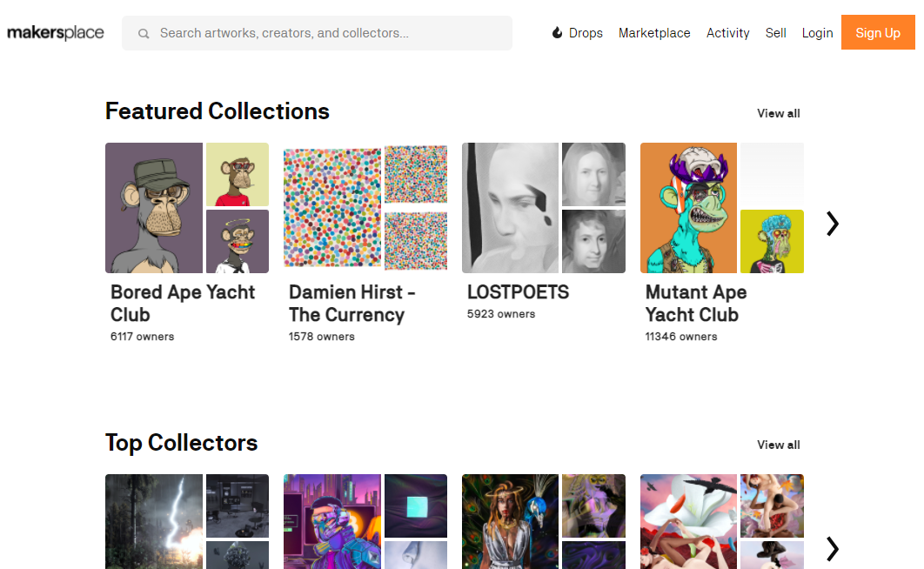Focus the search artworks and creators field
This screenshot has height=569, width=924.
(x=317, y=33)
